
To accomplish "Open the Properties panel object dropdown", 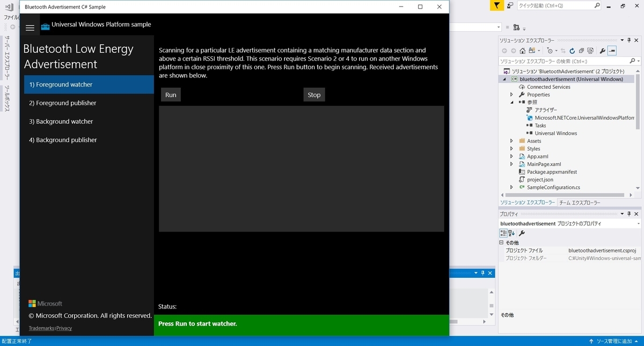I will click(x=639, y=224).
